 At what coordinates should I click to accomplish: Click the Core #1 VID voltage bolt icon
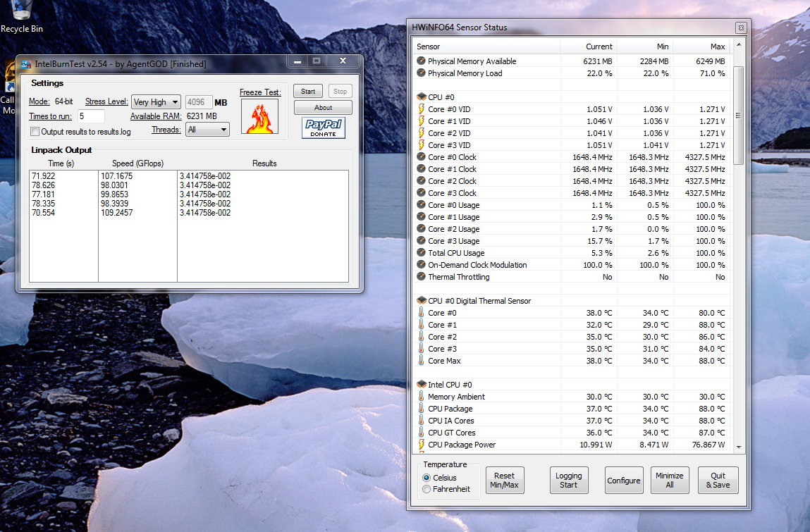421,121
